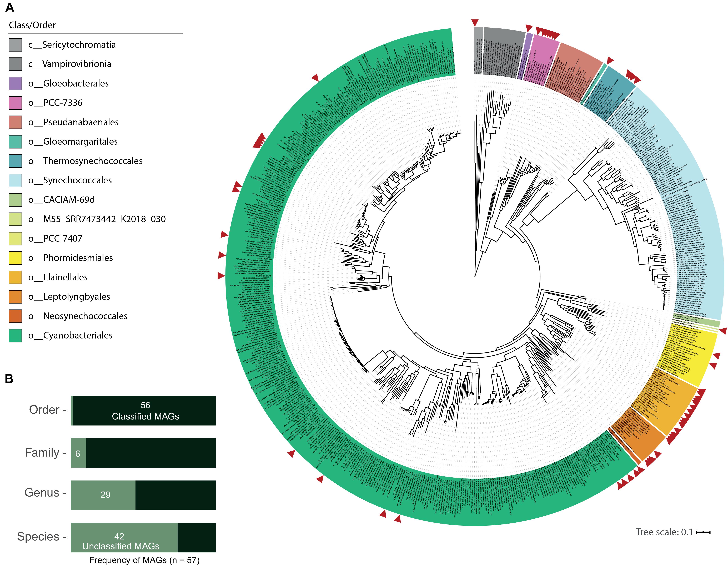Click the 'o__Neosynechococcales' legend label
This screenshot has width=728, height=566.
(78, 316)
